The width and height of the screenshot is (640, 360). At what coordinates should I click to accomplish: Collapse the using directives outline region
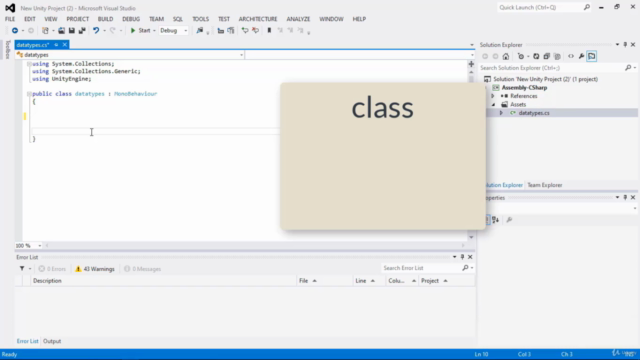point(29,64)
